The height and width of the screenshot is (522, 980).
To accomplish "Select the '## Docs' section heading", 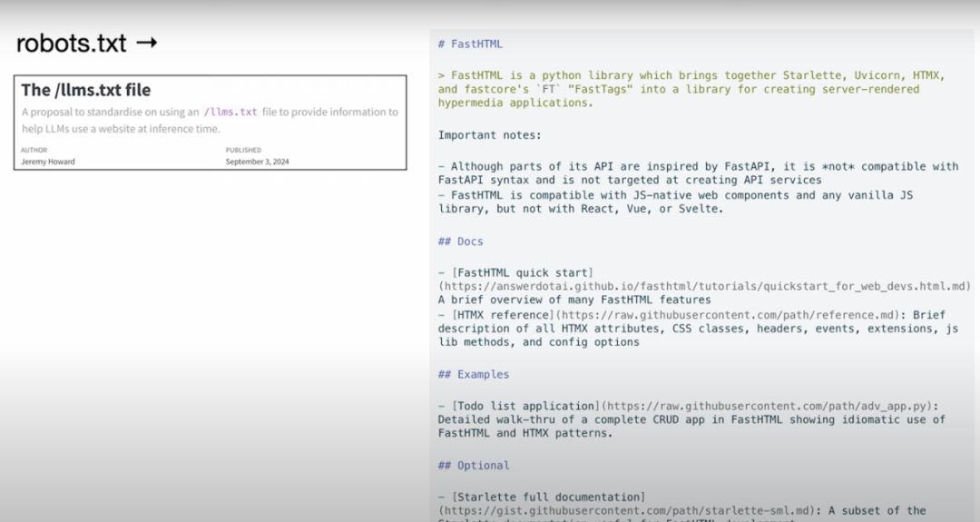I will [x=461, y=241].
